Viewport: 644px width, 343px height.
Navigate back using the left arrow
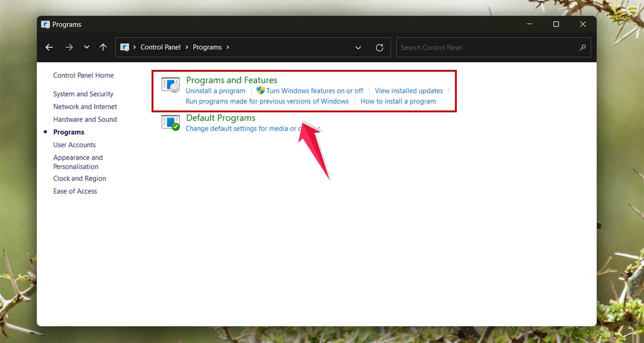(x=49, y=47)
